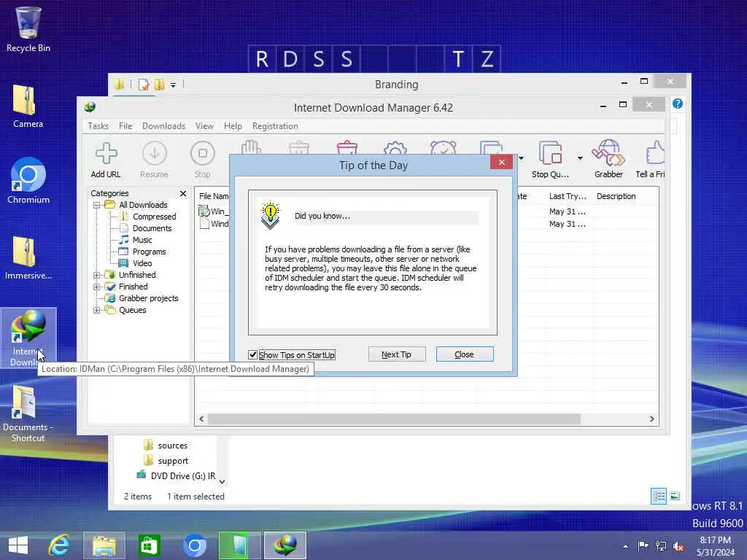The width and height of the screenshot is (747, 560).
Task: Click the Action Center flag tray icon
Action: point(643,545)
